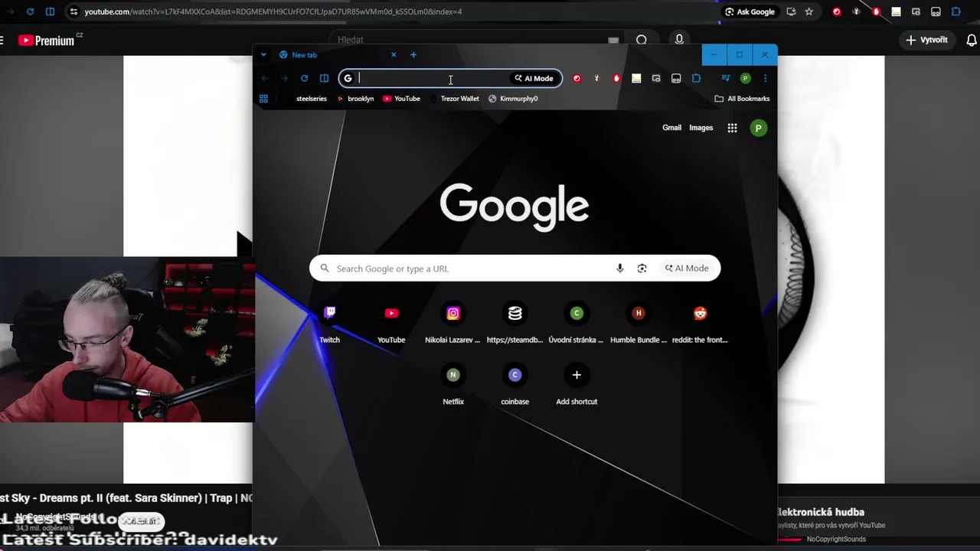Open the Gmail link
The image size is (980, 551).
pyautogui.click(x=671, y=128)
